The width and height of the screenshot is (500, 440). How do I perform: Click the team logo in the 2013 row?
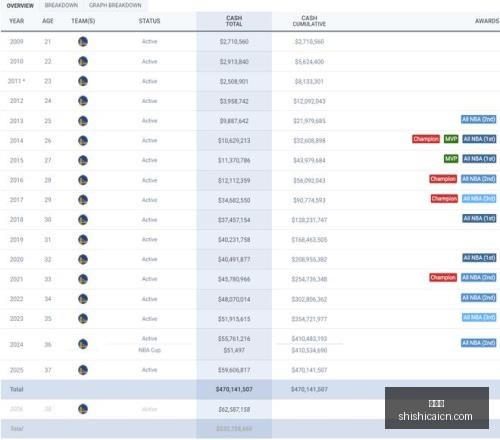coord(83,121)
